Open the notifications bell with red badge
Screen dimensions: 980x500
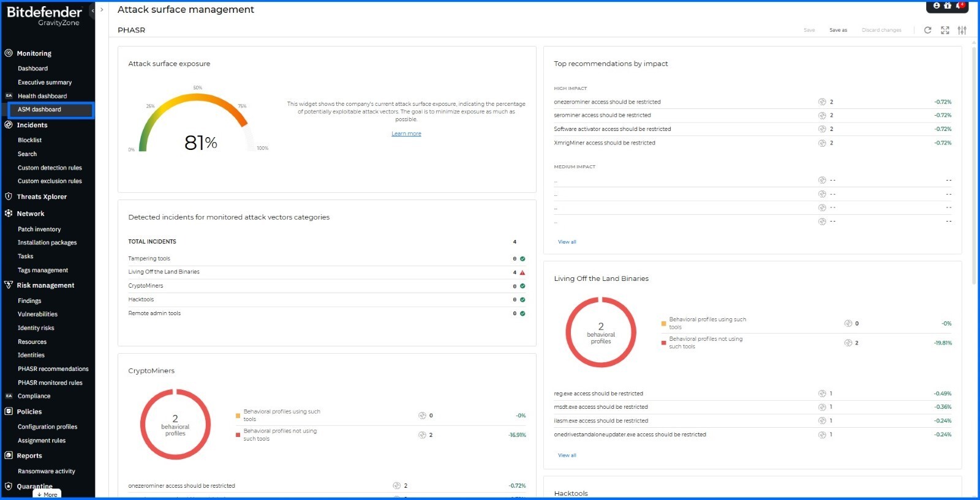(x=959, y=6)
